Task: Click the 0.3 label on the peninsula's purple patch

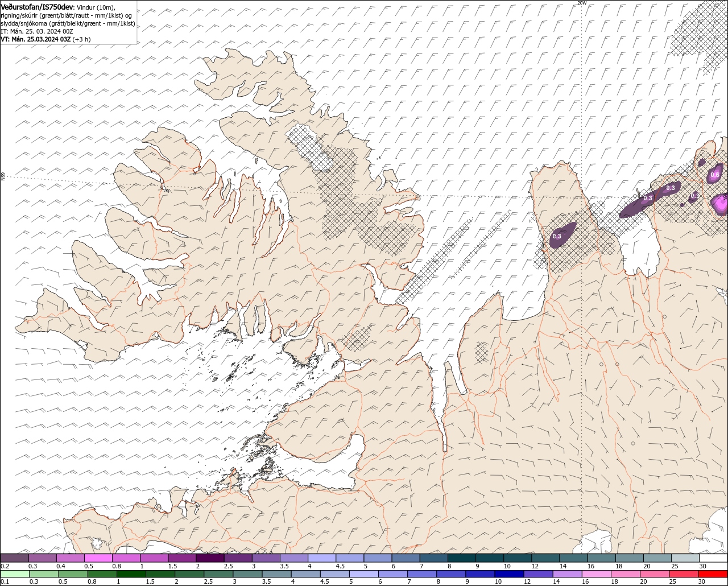Action: point(557,236)
